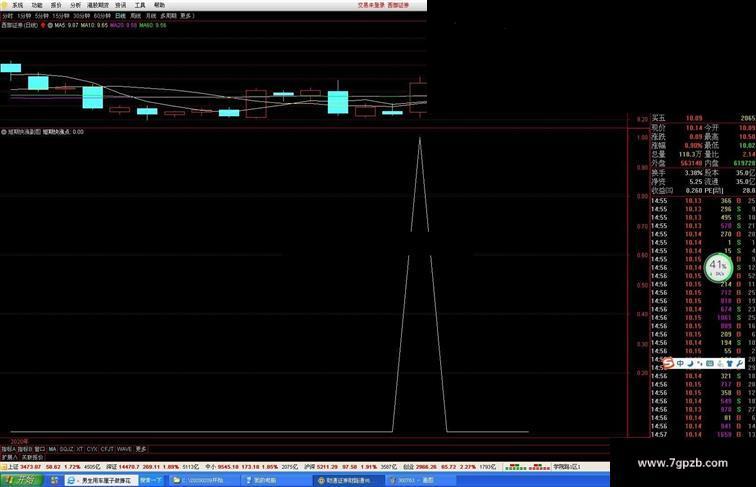The width and height of the screenshot is (756, 487).
Task: Open the 分析 menu
Action: (76, 5)
